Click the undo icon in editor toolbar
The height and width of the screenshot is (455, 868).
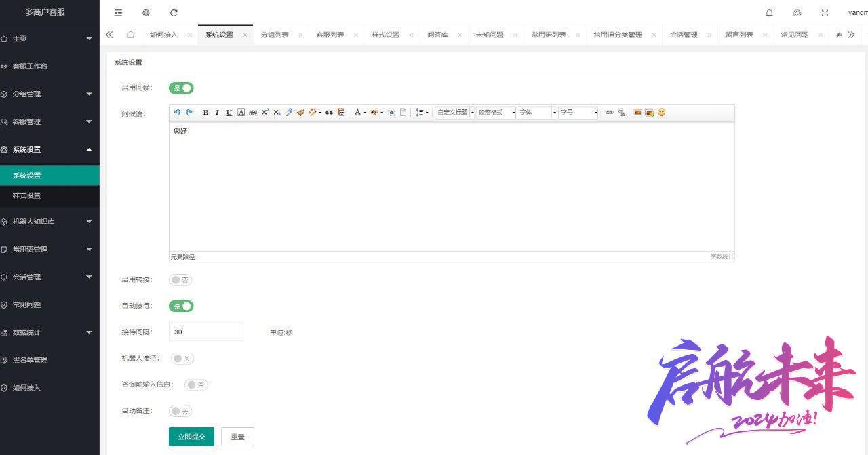click(x=177, y=113)
